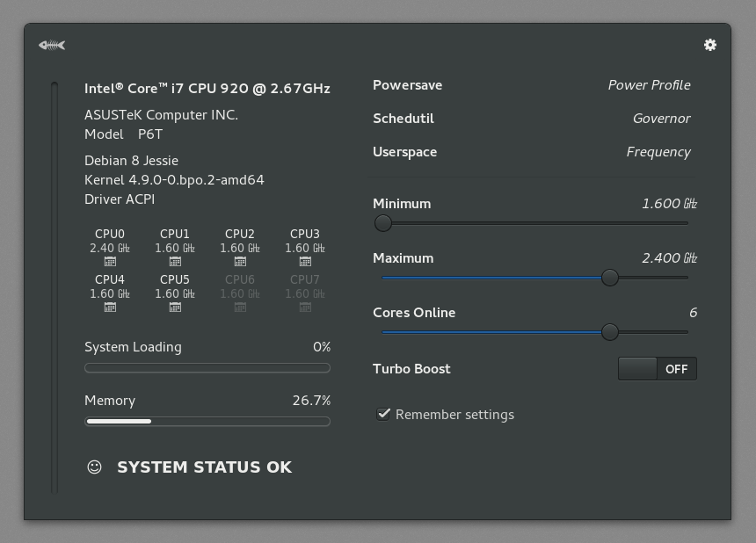This screenshot has width=756, height=543.
Task: Click the fishbone logo icon
Action: 52,46
